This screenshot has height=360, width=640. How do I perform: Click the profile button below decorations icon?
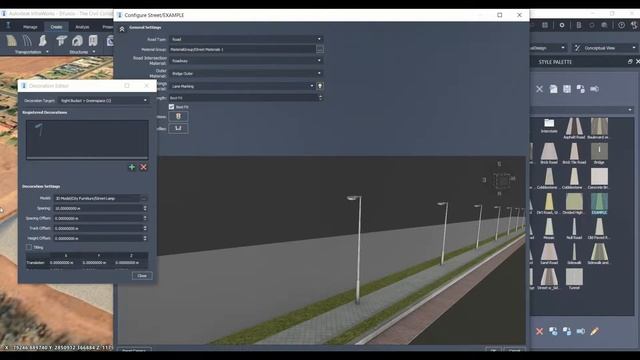(x=178, y=129)
